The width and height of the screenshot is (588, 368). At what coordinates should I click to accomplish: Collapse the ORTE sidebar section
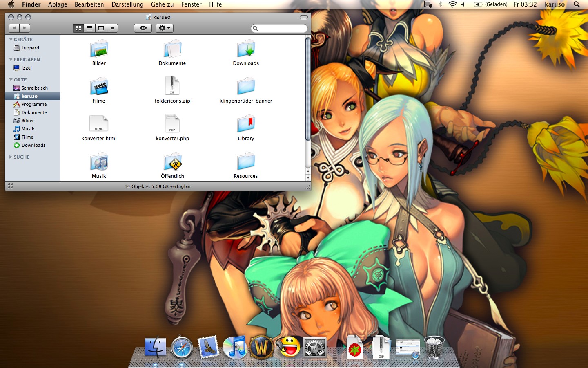tap(11, 80)
